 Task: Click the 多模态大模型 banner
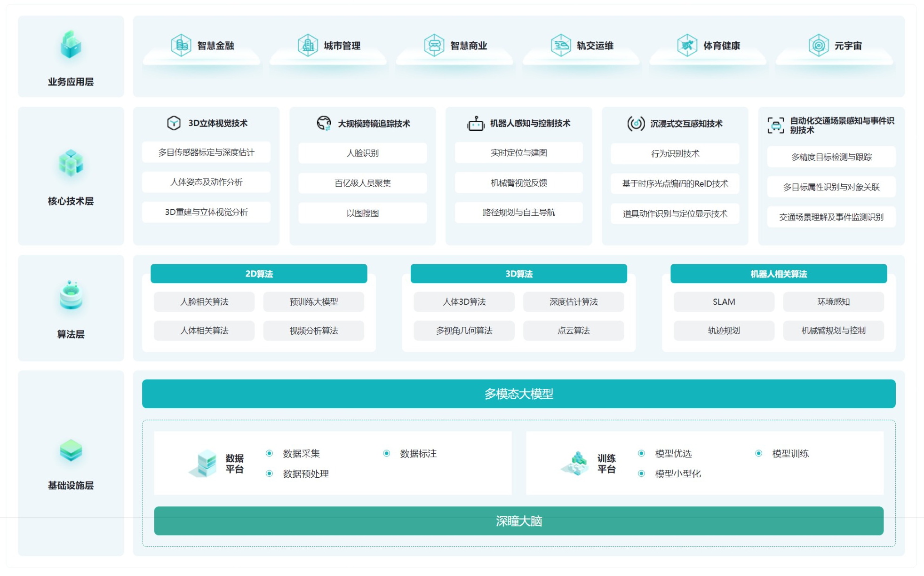(518, 394)
